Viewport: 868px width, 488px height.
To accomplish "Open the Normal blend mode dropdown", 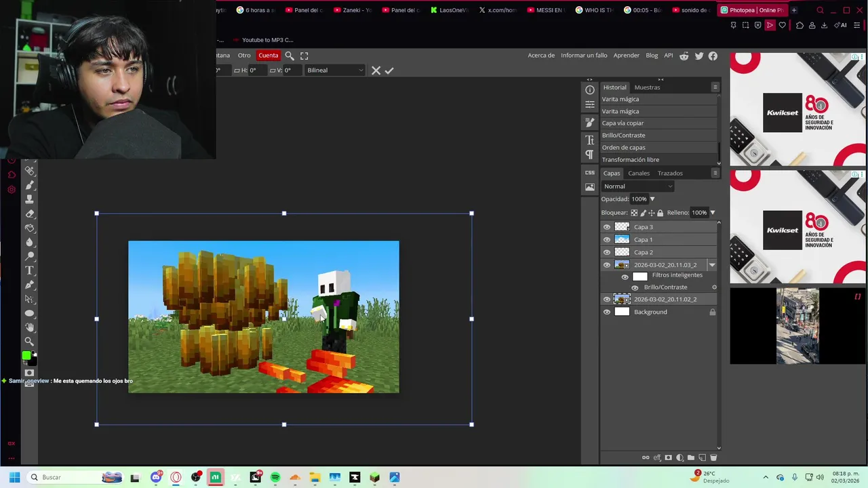I will [x=637, y=186].
